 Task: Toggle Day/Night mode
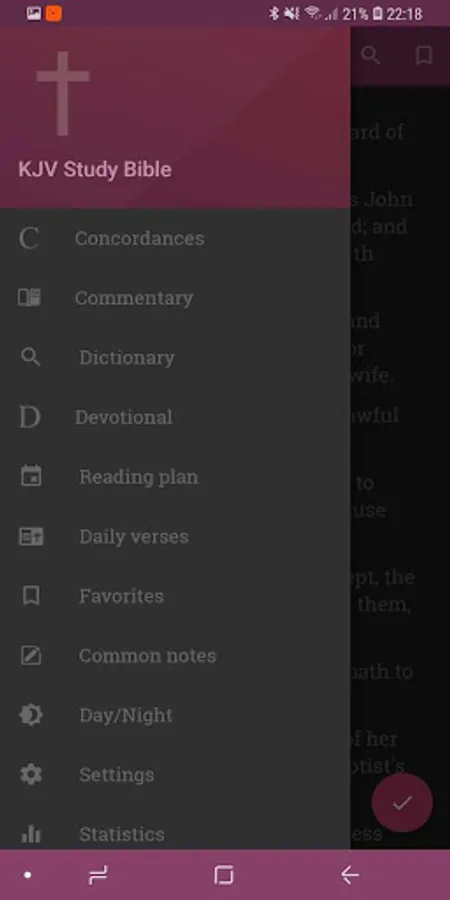(x=175, y=715)
